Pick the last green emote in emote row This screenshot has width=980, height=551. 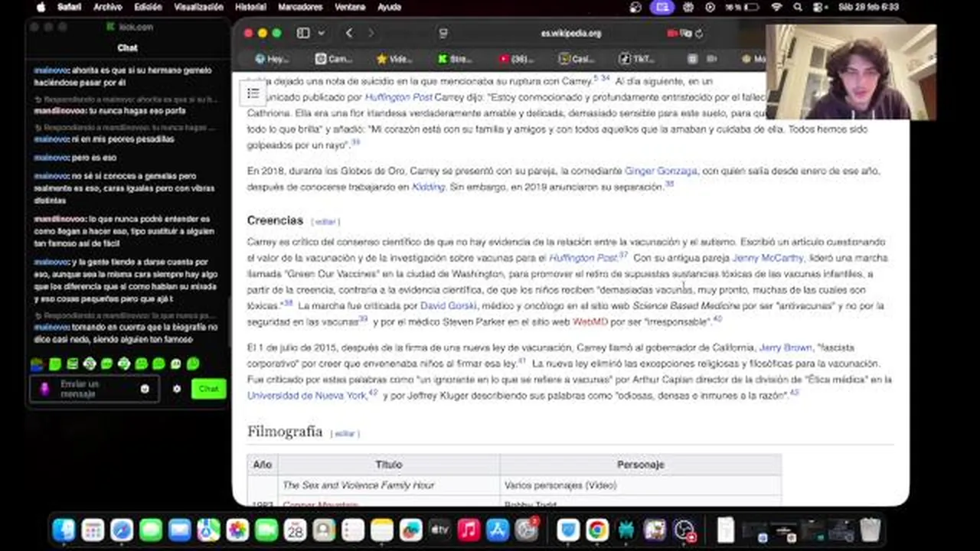pos(193,364)
